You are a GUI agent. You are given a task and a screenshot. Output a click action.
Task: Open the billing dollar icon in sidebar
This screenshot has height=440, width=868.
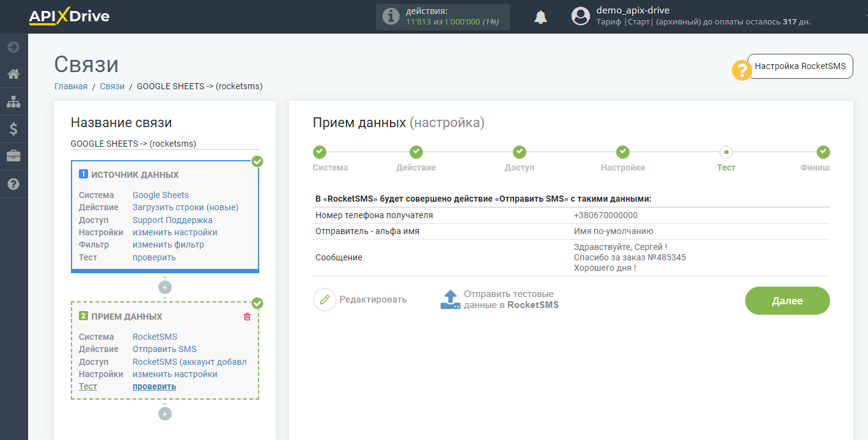13,129
